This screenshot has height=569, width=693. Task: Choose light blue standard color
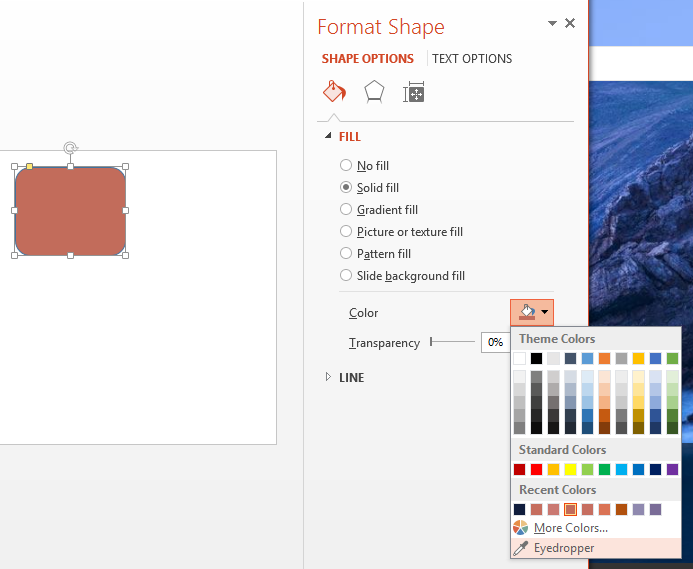tap(621, 469)
